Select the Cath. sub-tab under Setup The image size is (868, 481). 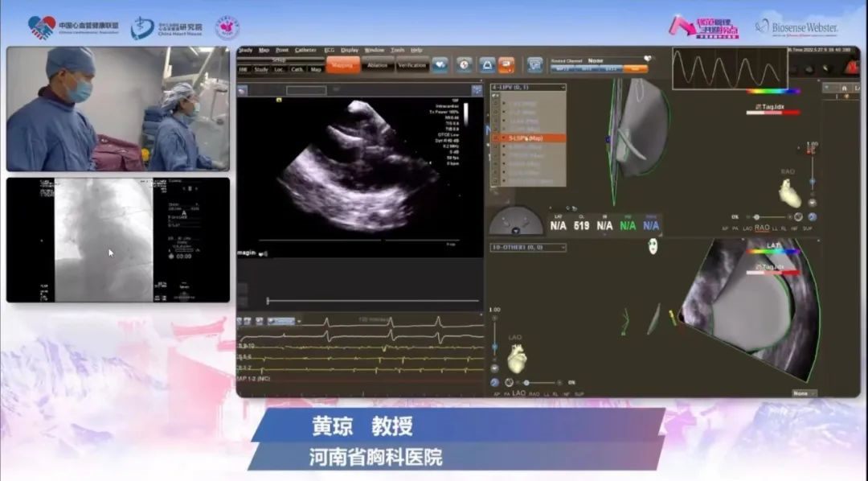297,70
